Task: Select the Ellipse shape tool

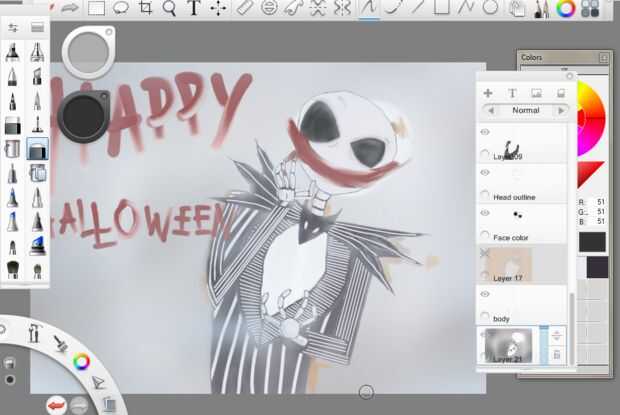Action: coord(490,8)
